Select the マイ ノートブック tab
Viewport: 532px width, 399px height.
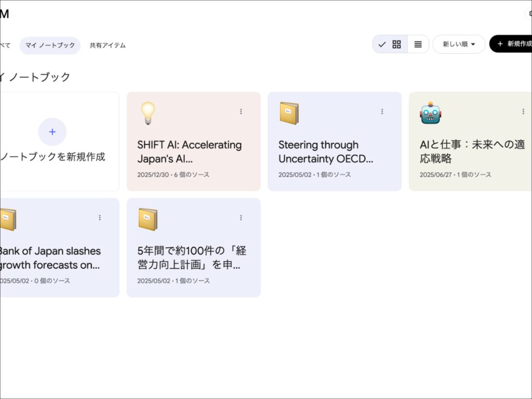49,46
